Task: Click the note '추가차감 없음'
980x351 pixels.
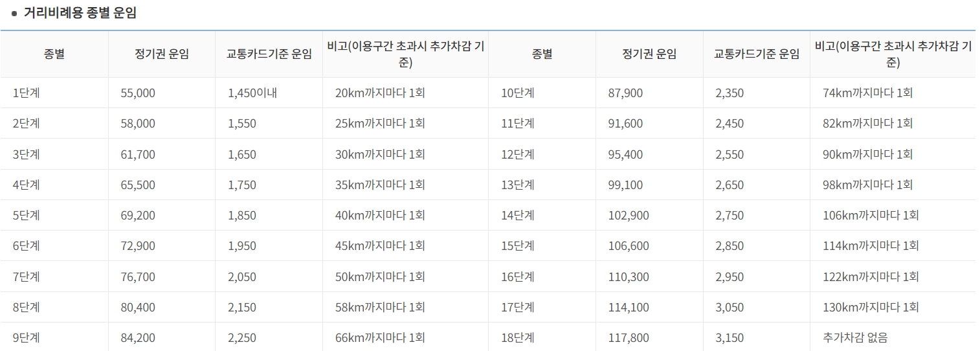Action: coord(855,337)
